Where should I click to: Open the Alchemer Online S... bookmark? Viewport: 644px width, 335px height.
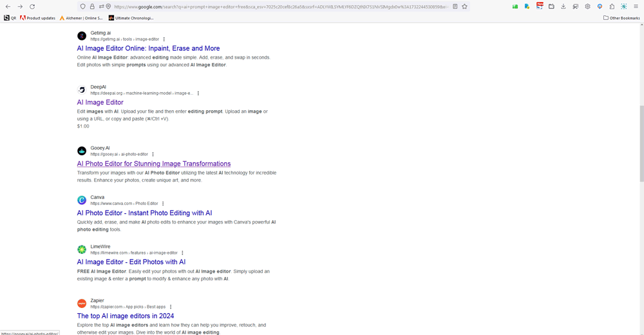[81, 17]
